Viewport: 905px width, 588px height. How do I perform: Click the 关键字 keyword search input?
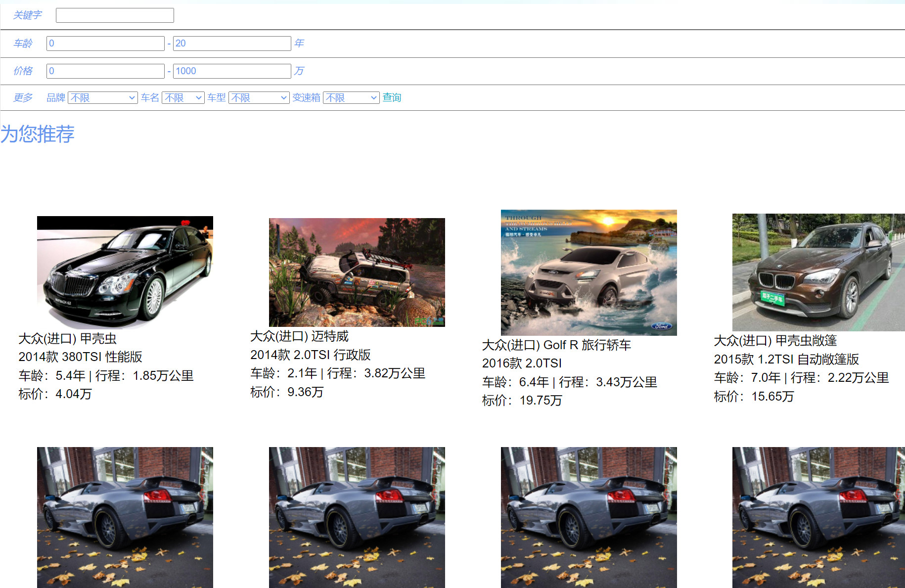(x=115, y=15)
